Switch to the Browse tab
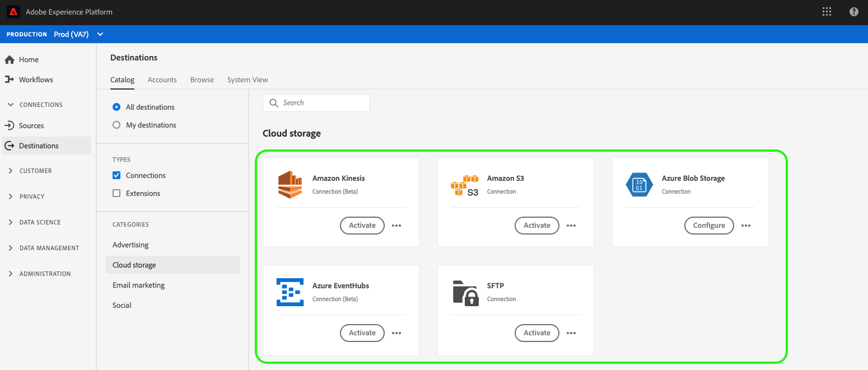The height and width of the screenshot is (370, 868). (x=202, y=80)
